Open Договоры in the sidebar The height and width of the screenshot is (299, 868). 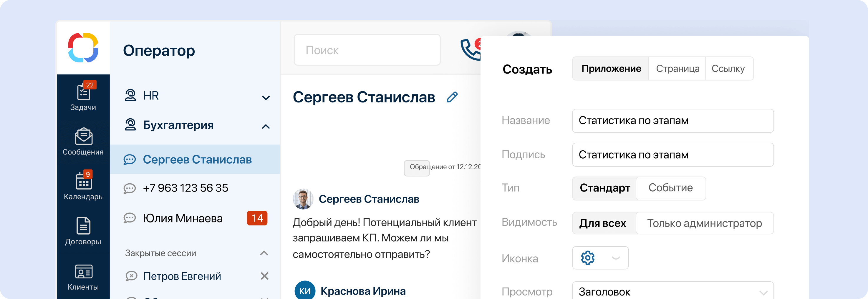tap(83, 231)
